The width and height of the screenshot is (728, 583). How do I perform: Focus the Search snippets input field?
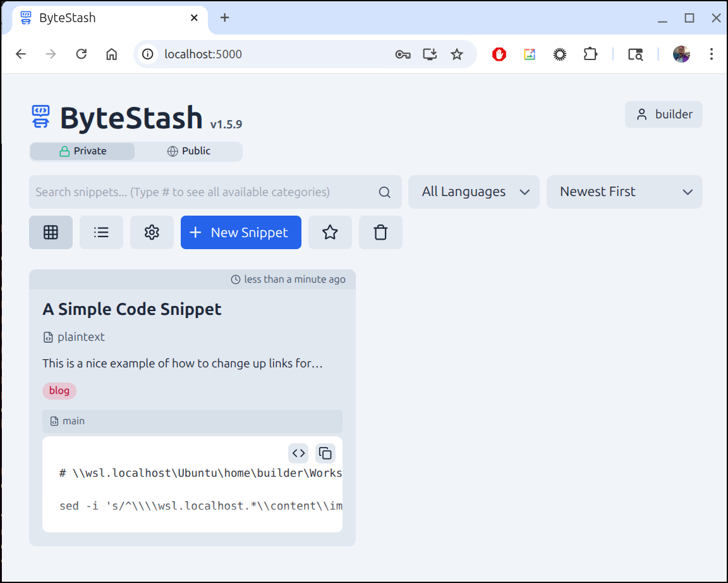pyautogui.click(x=202, y=192)
